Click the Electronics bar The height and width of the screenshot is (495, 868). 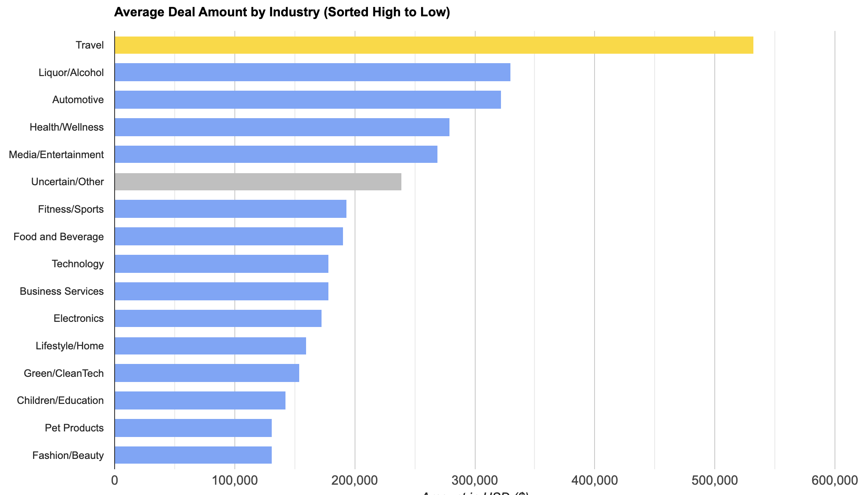click(218, 318)
